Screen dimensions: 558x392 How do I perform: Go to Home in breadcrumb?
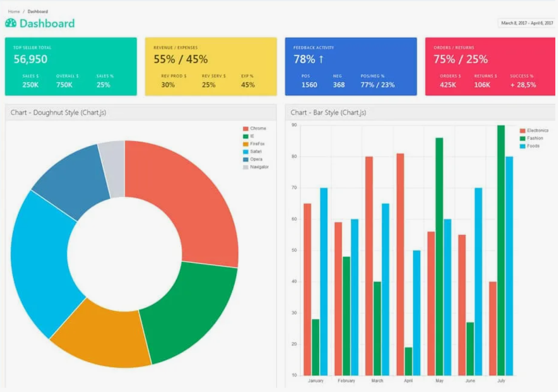click(14, 11)
